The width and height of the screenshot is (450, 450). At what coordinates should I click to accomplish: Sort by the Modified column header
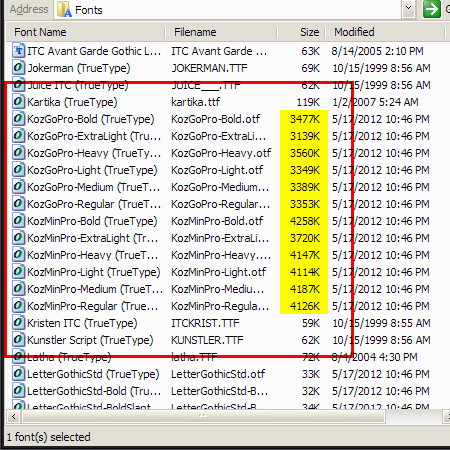(x=385, y=32)
